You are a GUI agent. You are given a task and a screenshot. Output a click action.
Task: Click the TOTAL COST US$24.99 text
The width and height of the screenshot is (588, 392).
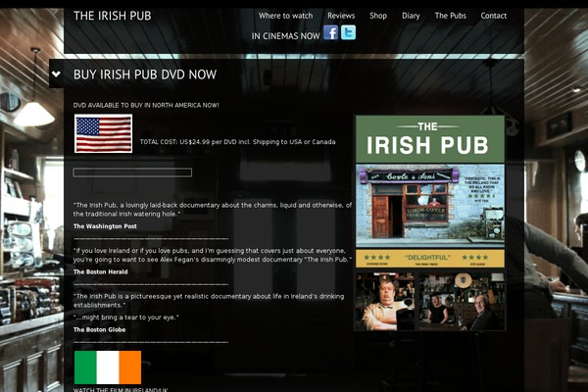(238, 142)
